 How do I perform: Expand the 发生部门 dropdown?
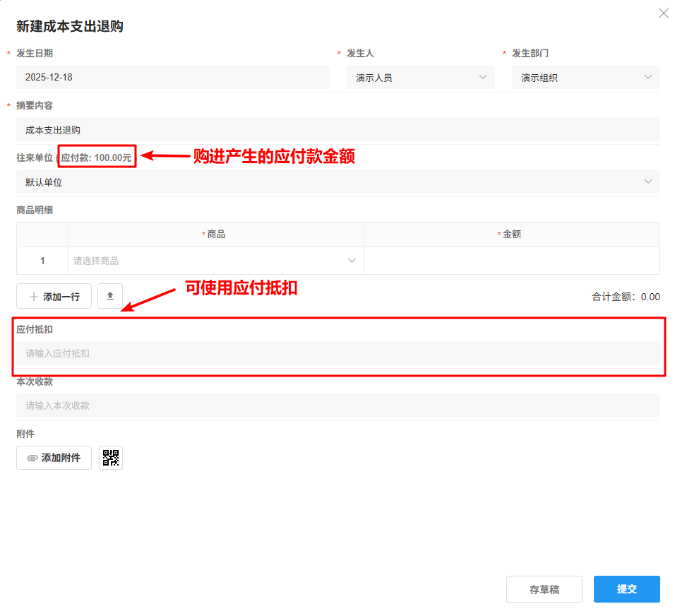tap(585, 77)
